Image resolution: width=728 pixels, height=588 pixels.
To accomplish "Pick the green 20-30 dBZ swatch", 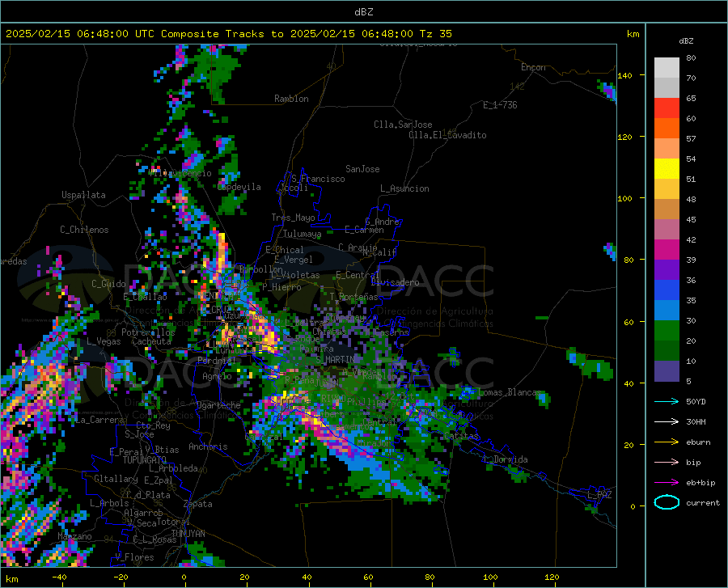I will 667,331.
